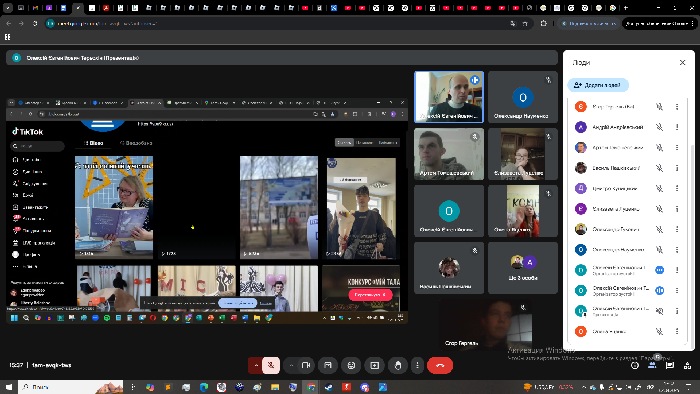Screen dimensions: 700x394
Task: Open the emoji reactions button
Action: (351, 365)
